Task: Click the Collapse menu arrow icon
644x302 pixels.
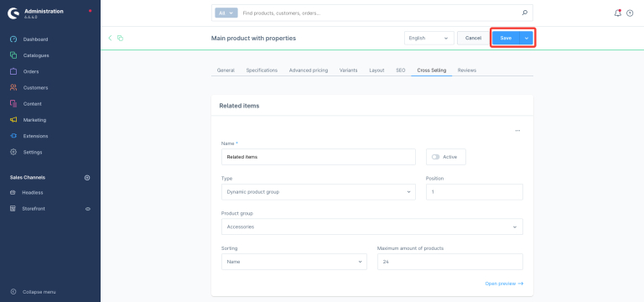Action: click(x=13, y=292)
